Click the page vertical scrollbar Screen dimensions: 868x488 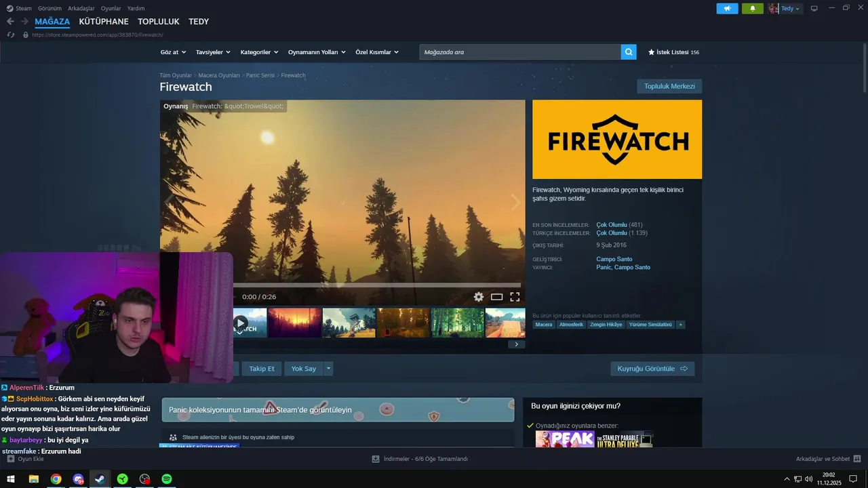coord(865,68)
